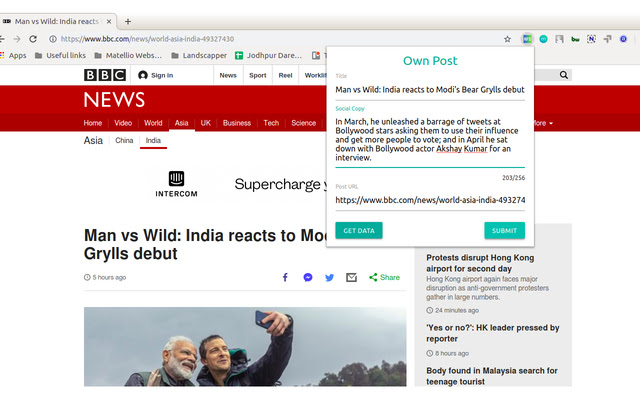Open the Reel section
Screen dimensions: 640x400
click(285, 75)
